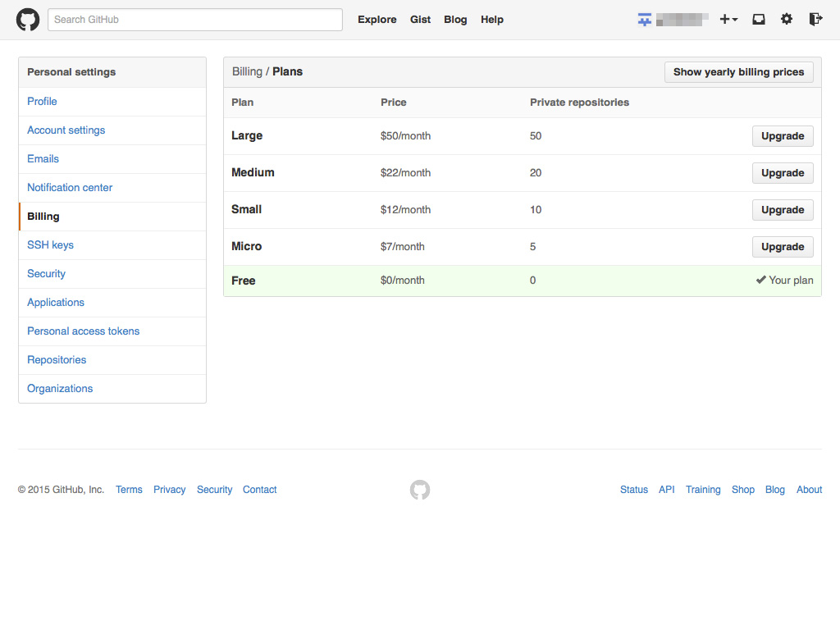840x630 pixels.
Task: Open the Notification center settings
Action: [x=70, y=188]
